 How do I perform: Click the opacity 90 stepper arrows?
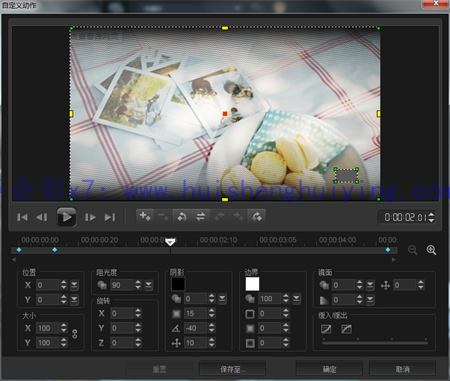tap(138, 285)
